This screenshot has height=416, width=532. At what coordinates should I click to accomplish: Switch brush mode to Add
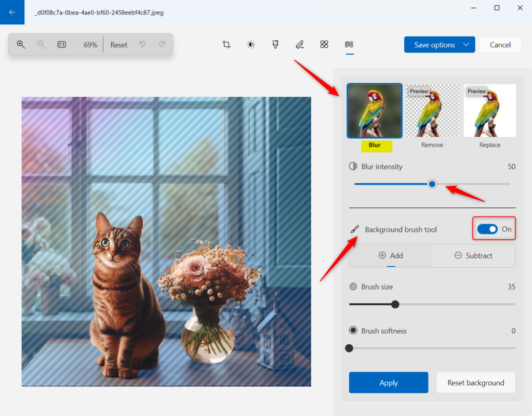tap(391, 256)
